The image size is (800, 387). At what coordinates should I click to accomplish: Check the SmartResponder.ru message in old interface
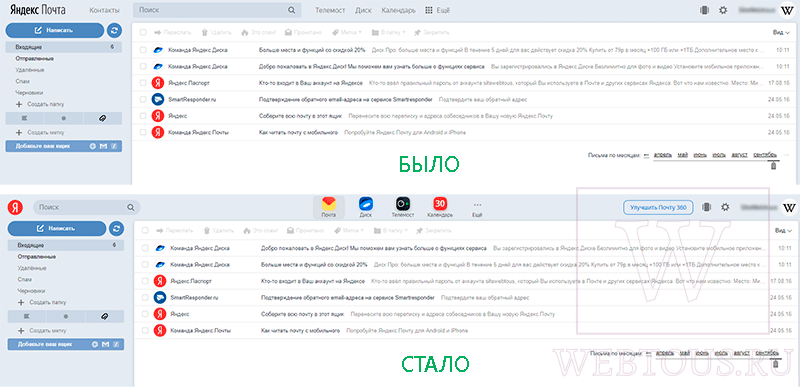click(x=143, y=99)
